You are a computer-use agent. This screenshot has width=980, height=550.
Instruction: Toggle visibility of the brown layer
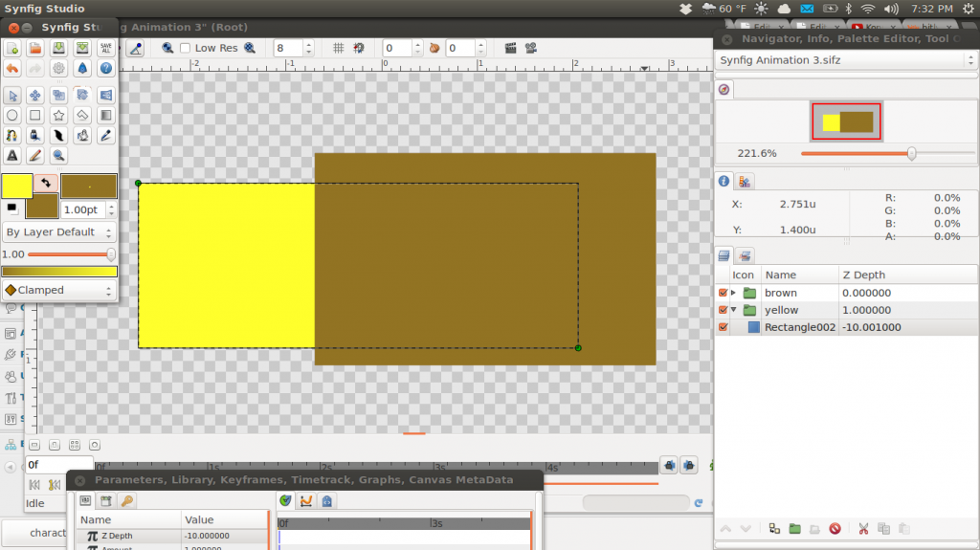tap(724, 293)
